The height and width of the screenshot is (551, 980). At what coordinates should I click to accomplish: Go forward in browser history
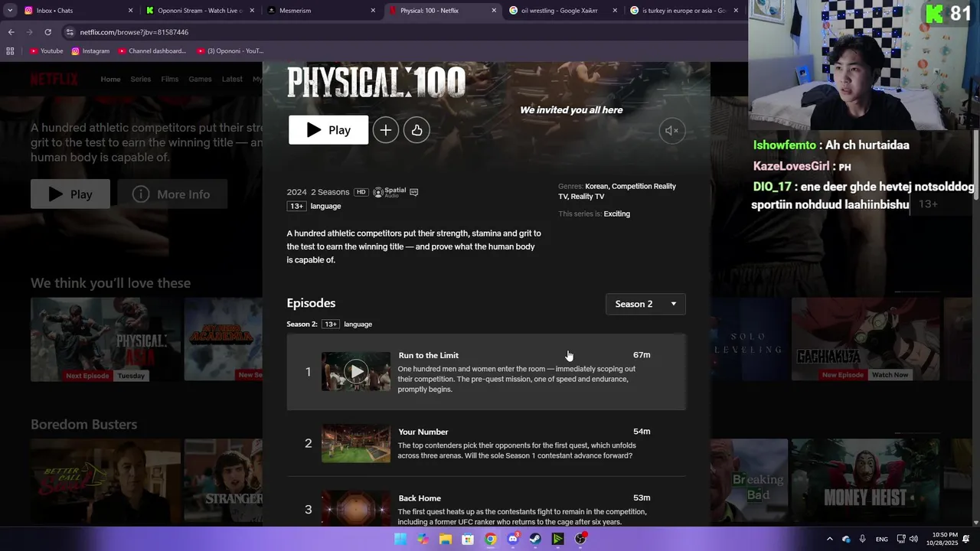click(29, 32)
